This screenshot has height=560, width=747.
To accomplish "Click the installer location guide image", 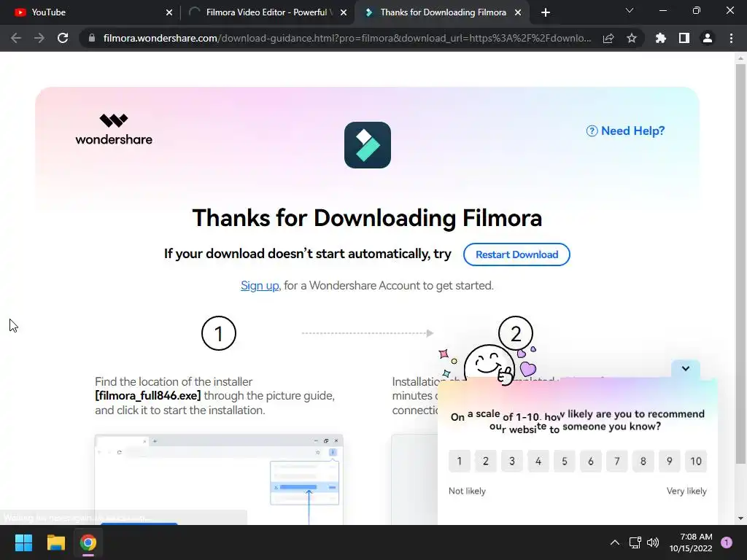I will (219, 479).
